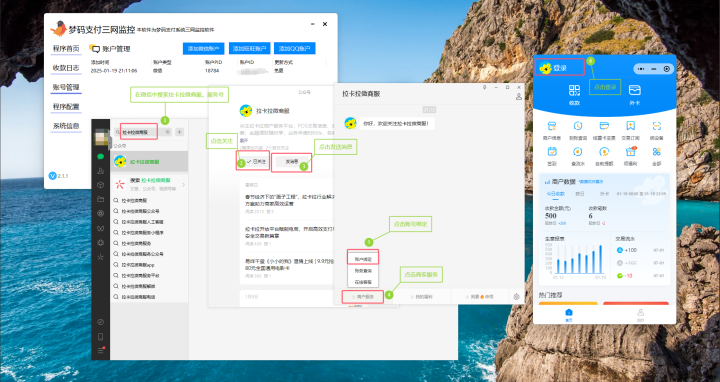Expand the 搜索 拉卡拉微商服 result row
This screenshot has width=720, height=382.
[150, 184]
